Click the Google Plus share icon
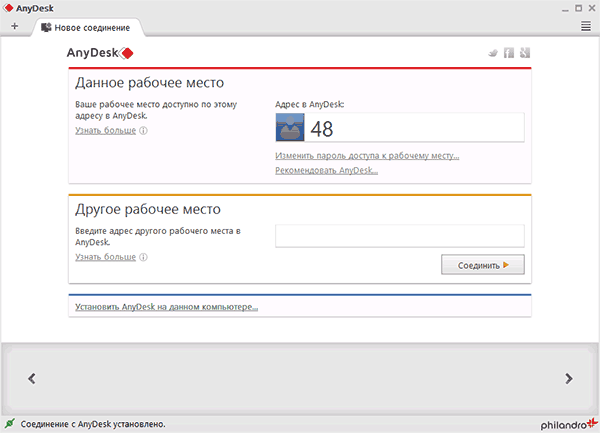 (x=524, y=53)
